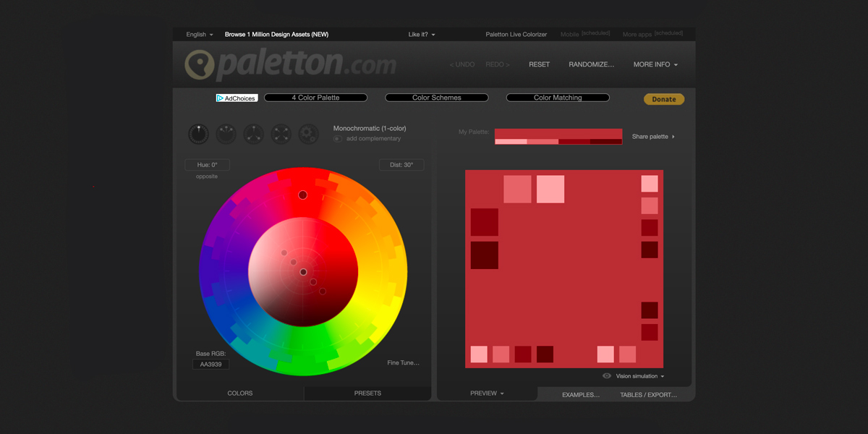Click the RANDOMIZE button
Screen dimensions: 868x434
(591, 64)
